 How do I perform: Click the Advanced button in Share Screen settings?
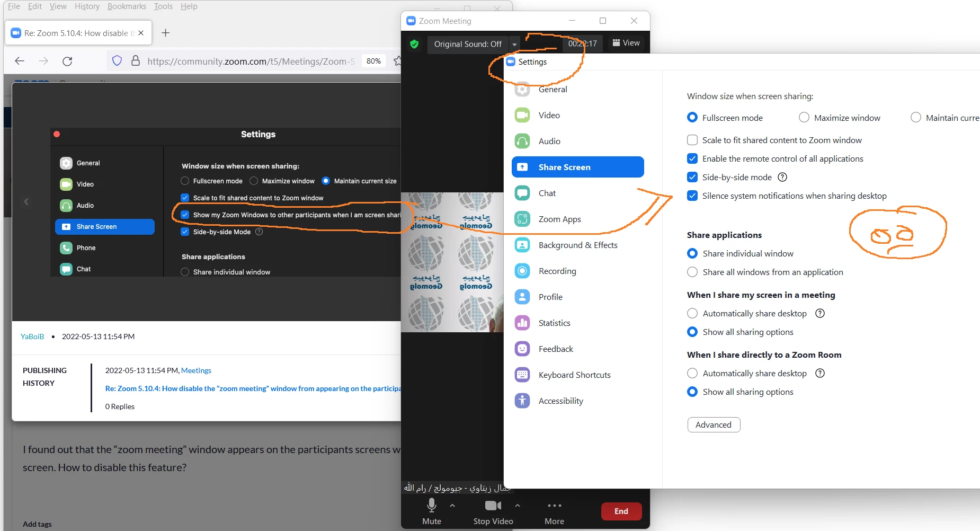714,424
